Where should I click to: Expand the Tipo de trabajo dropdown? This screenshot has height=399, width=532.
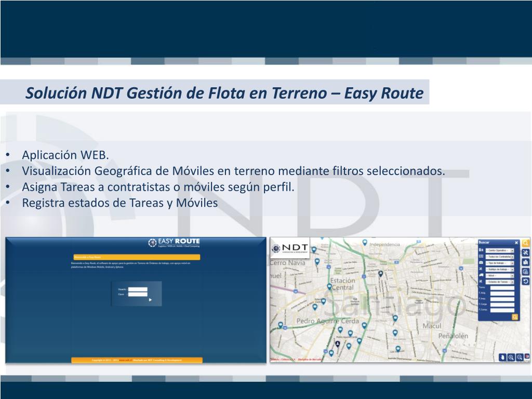(x=500, y=263)
